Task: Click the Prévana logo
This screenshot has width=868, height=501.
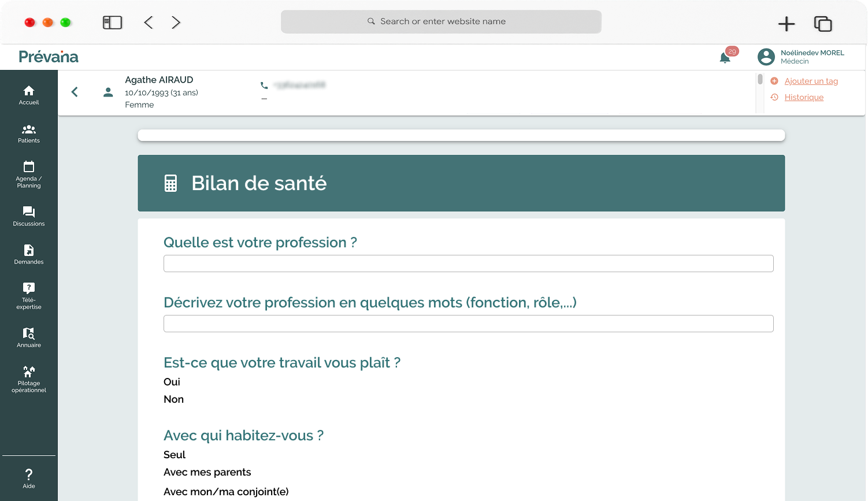Action: (49, 57)
